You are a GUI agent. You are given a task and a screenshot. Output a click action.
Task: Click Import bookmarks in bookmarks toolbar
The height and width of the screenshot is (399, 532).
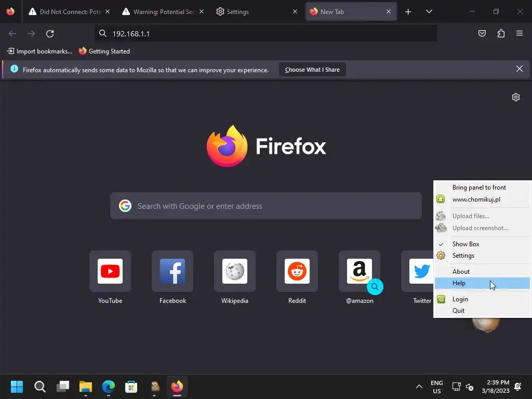tap(39, 51)
